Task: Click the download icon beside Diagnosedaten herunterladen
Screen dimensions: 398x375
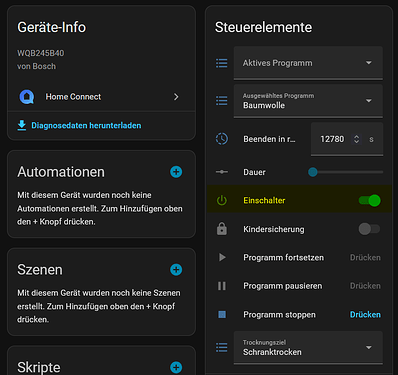Action: tap(22, 125)
